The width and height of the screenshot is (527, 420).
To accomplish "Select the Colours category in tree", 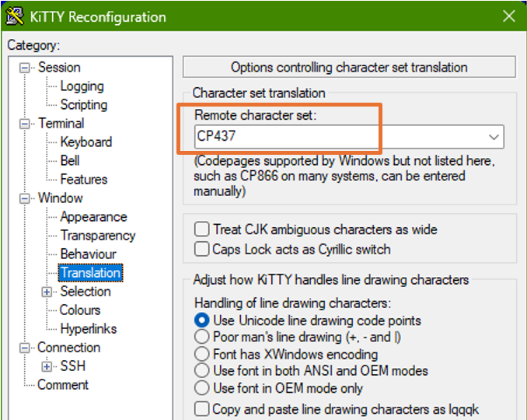I will pos(80,310).
